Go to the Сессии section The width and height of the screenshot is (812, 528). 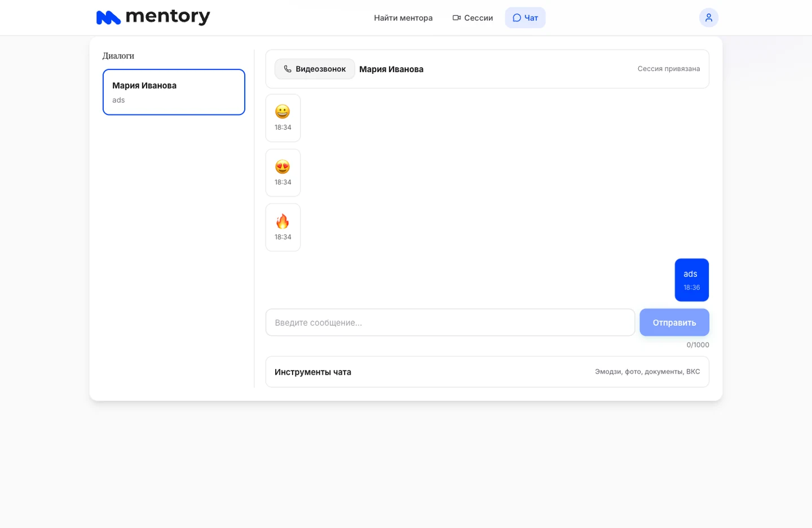[473, 17]
